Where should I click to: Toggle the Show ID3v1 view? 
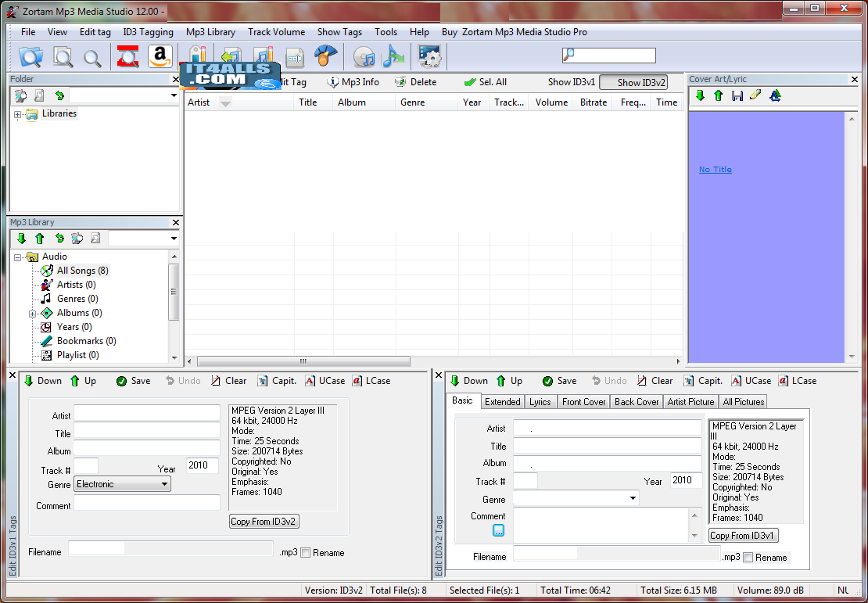[x=572, y=82]
